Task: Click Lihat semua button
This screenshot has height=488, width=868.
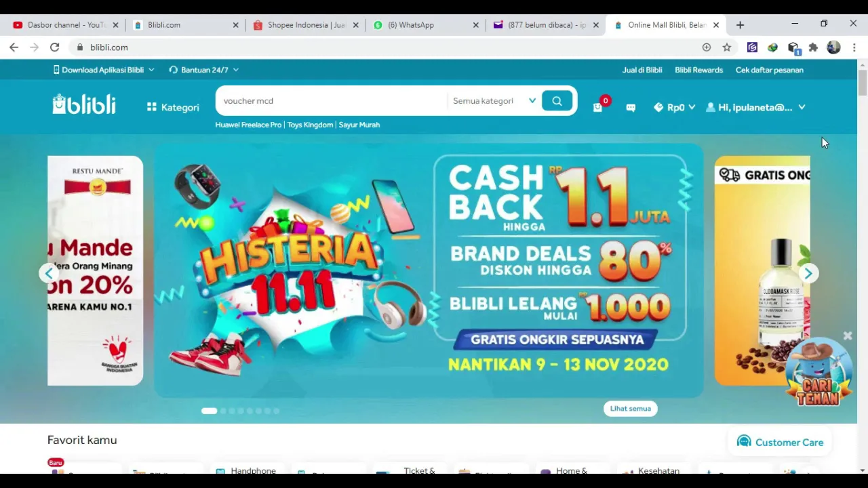Action: click(630, 409)
